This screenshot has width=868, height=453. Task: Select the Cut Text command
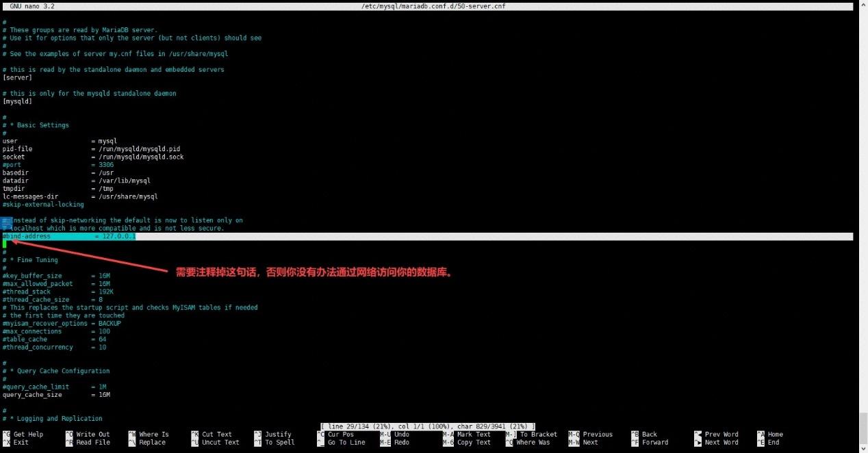(x=216, y=434)
